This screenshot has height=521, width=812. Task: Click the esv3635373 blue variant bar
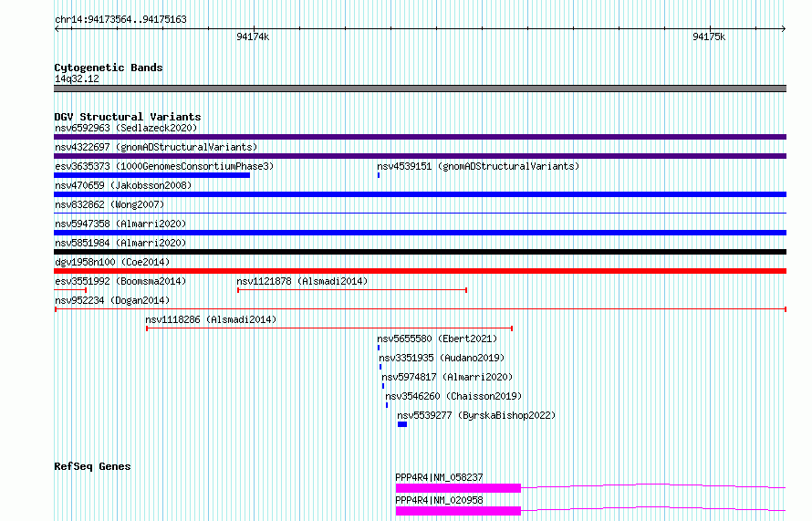[x=151, y=175]
